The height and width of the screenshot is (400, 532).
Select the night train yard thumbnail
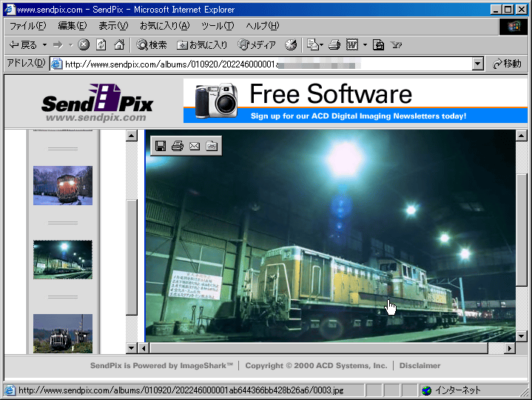coord(63,260)
